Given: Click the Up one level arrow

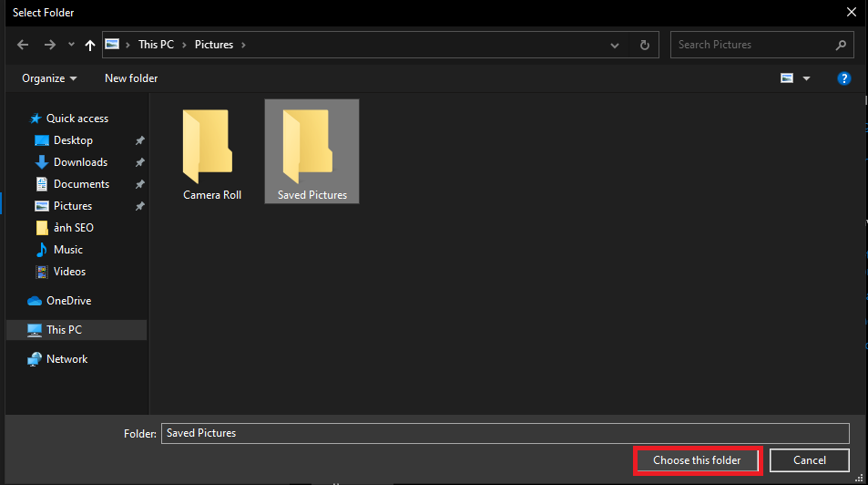Looking at the screenshot, I should tap(89, 45).
